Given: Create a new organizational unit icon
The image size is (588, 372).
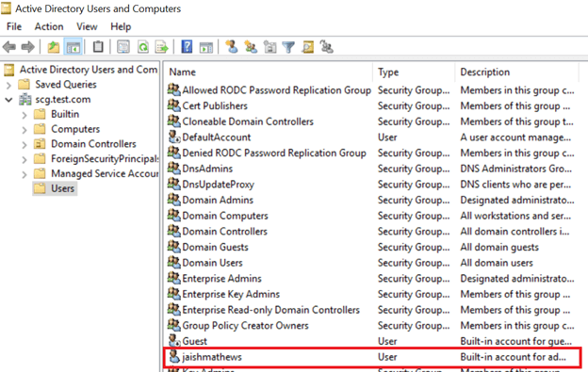Looking at the screenshot, I should (x=269, y=47).
